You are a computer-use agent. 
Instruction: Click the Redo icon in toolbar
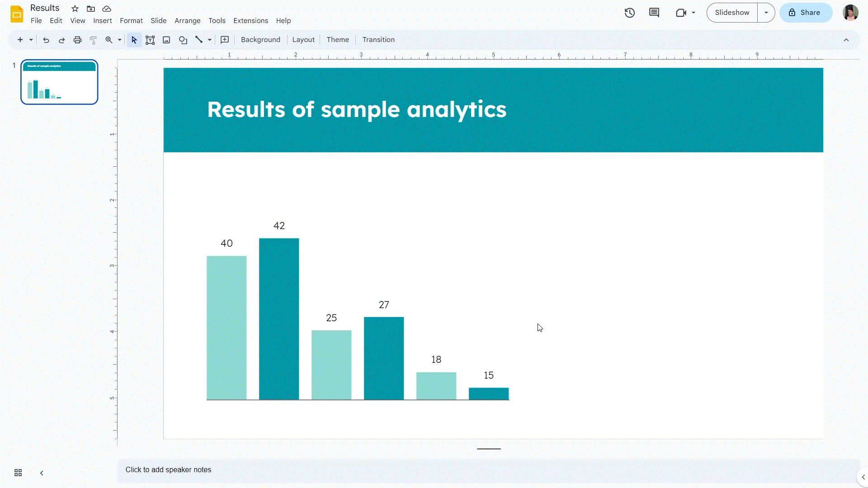click(x=61, y=40)
